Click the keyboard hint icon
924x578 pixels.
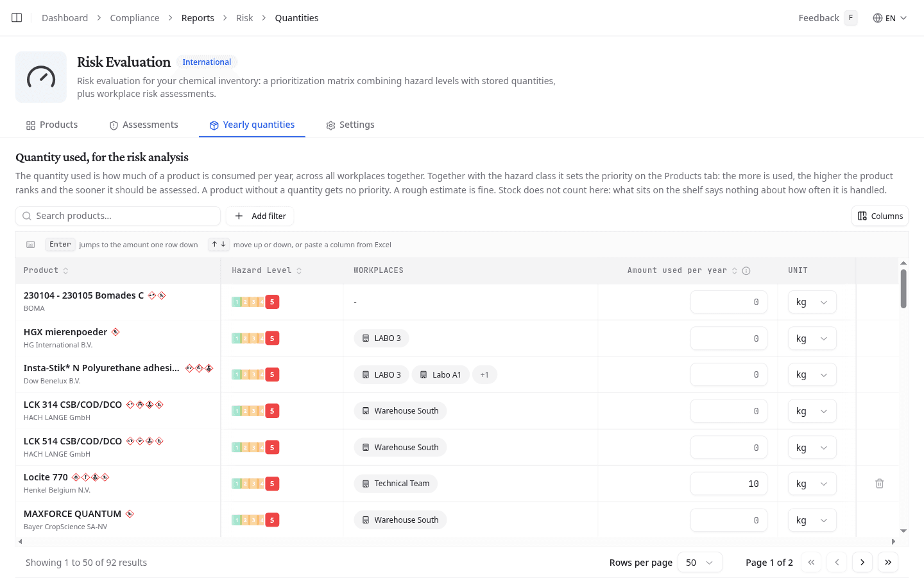(x=31, y=245)
